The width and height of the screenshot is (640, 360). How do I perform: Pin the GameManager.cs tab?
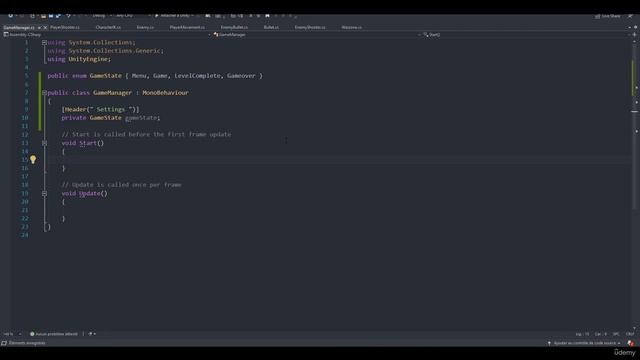pyautogui.click(x=39, y=27)
